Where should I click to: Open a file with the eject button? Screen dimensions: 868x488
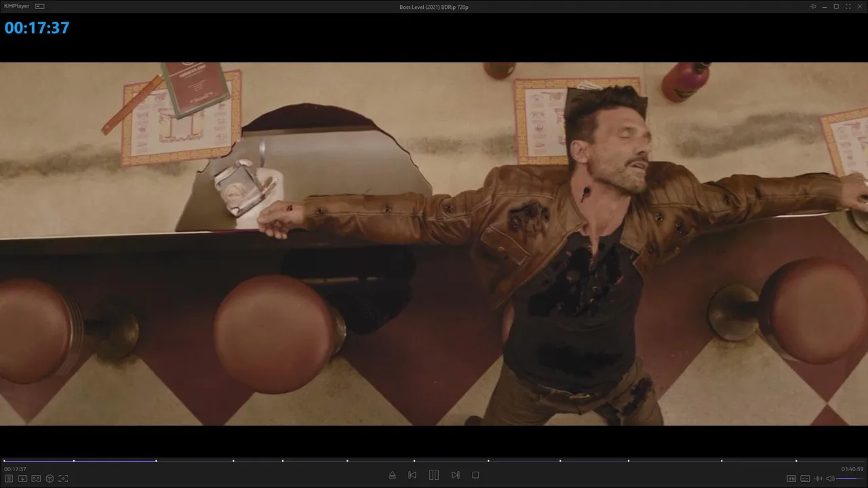(x=392, y=475)
